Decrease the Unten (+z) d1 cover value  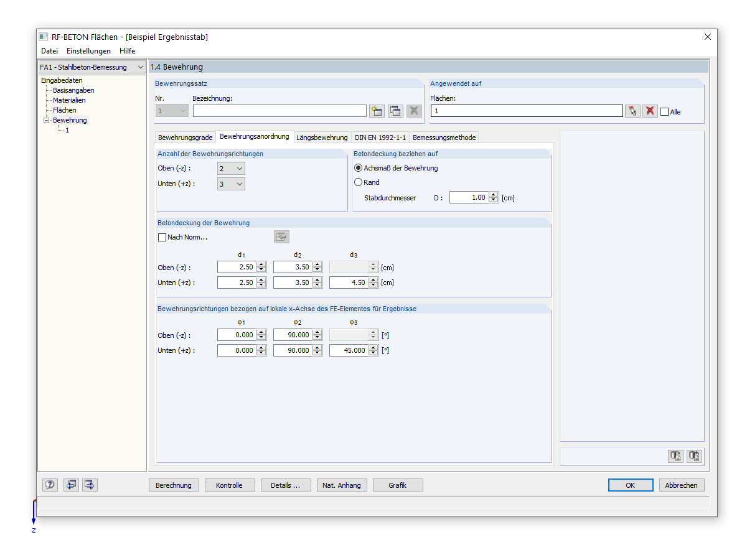261,285
